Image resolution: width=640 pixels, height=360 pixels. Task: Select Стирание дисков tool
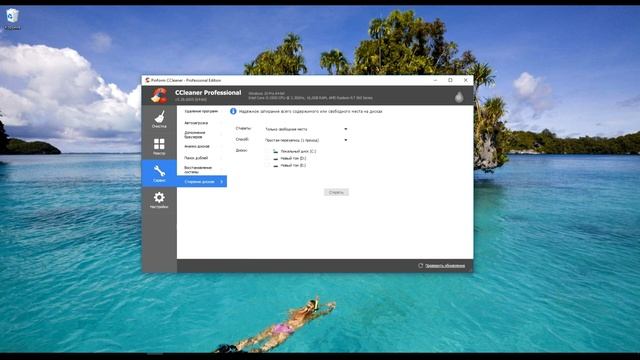point(201,182)
